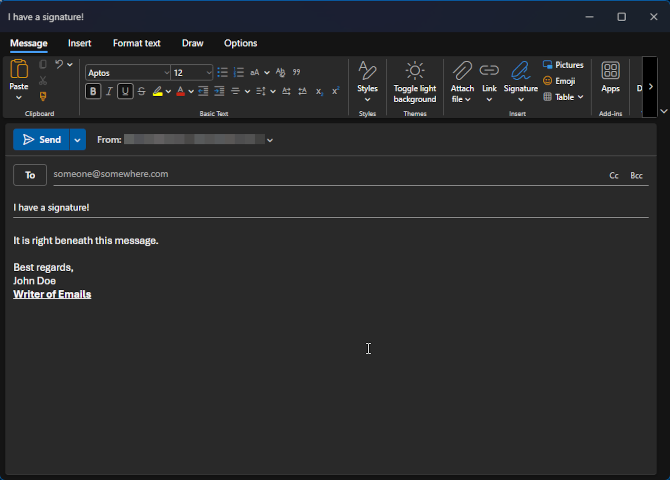Switch to the Insert tab
Viewport: 670px width, 480px height.
[x=79, y=43]
